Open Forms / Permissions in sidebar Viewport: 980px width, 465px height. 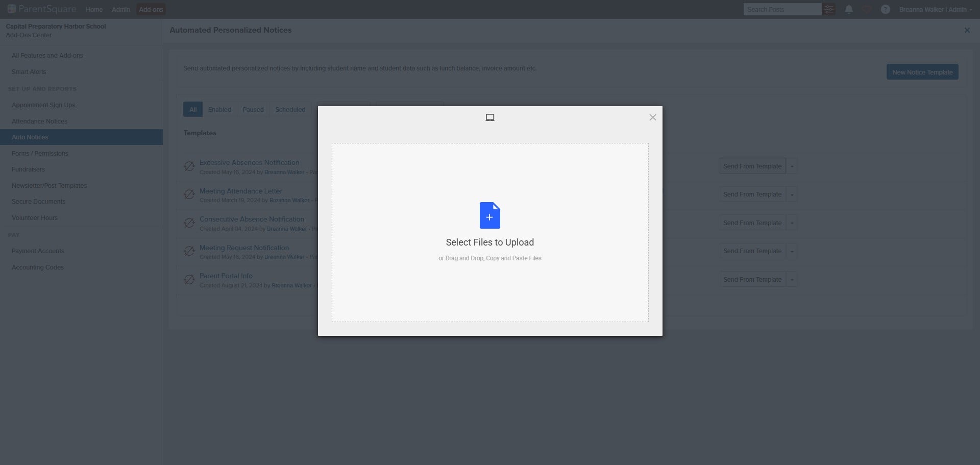click(40, 154)
